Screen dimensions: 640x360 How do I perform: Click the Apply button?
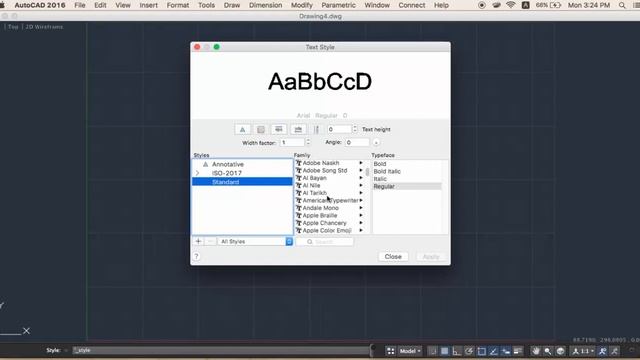(x=431, y=256)
